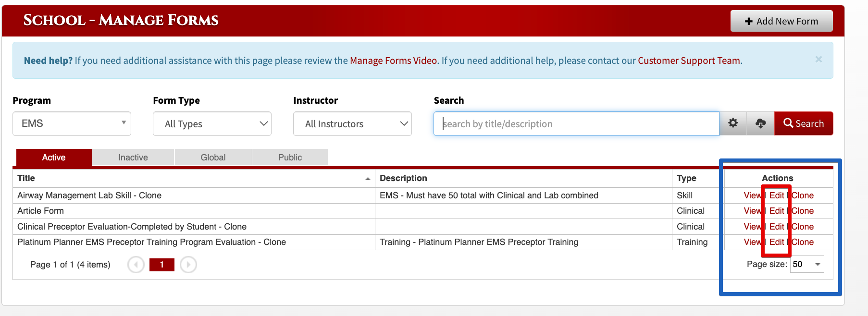Switch to the Global tab
This screenshot has width=868, height=316.
click(x=213, y=158)
